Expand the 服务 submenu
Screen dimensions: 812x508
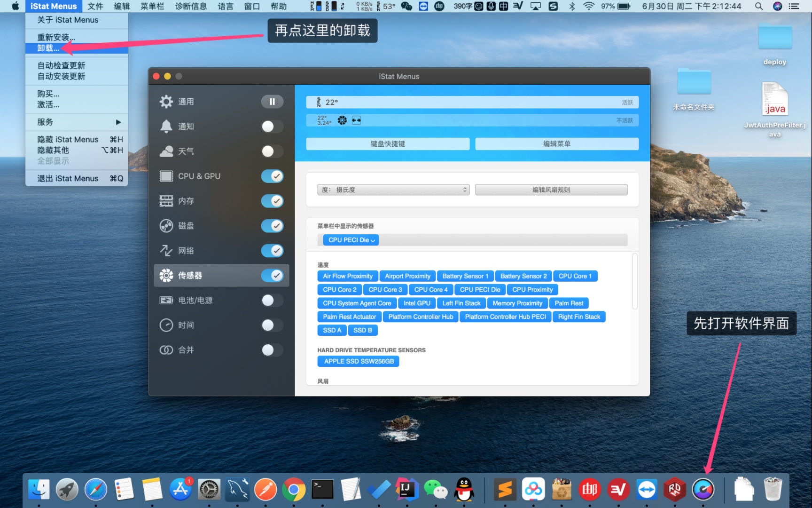tap(77, 122)
